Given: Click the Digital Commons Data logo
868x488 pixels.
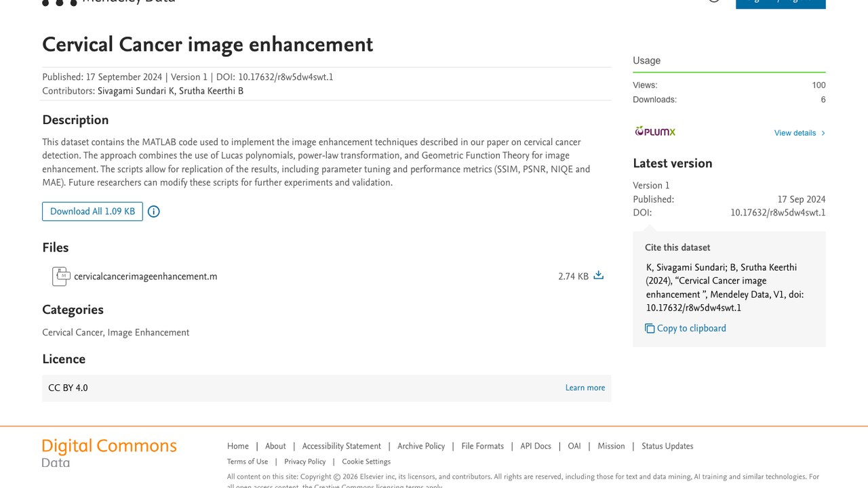Looking at the screenshot, I should click(109, 453).
